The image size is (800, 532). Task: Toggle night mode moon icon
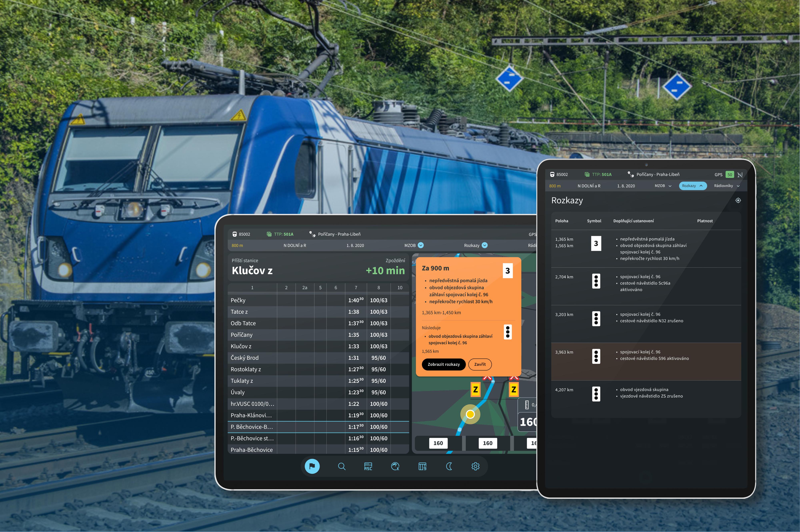point(449,466)
